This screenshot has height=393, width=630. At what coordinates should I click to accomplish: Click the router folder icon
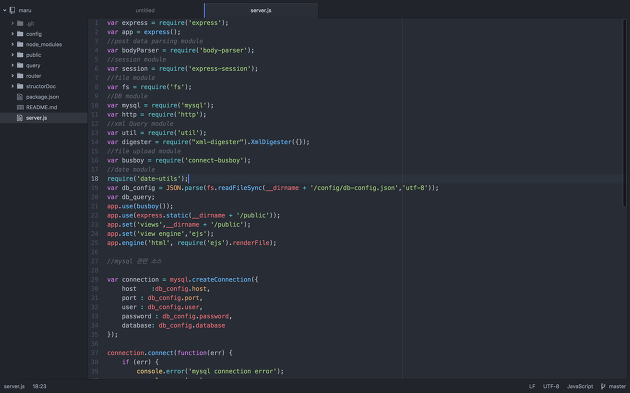click(x=20, y=76)
